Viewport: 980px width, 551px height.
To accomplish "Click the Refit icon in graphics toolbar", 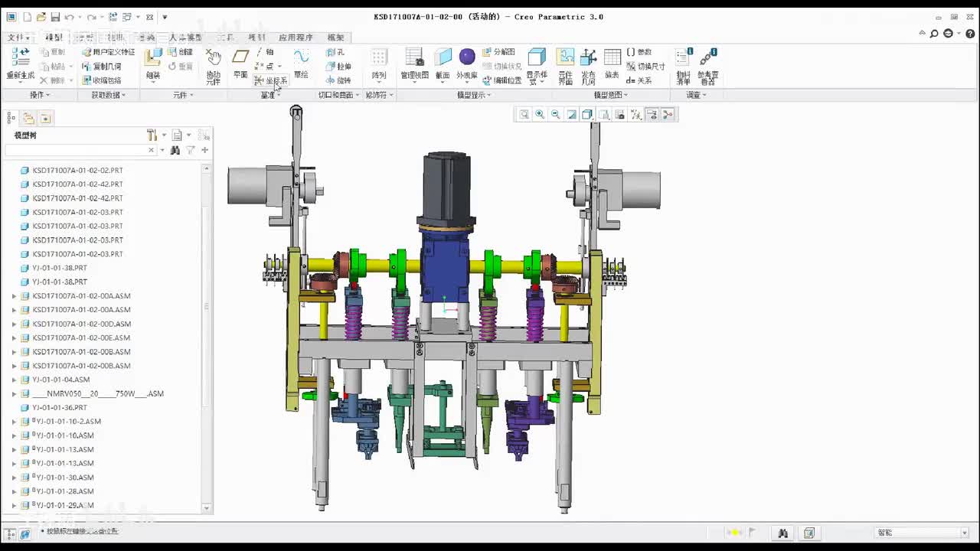I will (524, 115).
